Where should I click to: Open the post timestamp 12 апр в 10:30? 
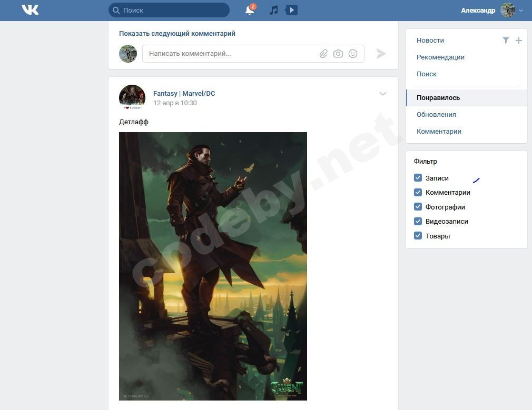click(175, 103)
